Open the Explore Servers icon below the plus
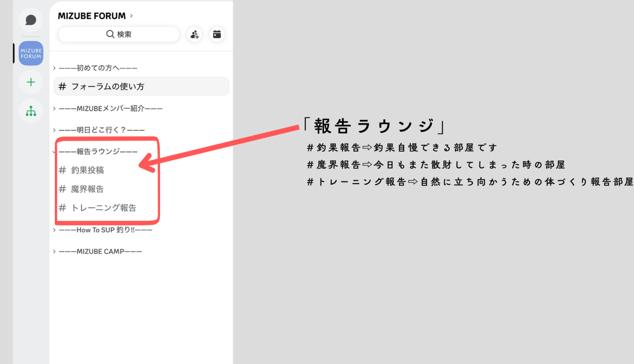The image size is (634, 364). pyautogui.click(x=31, y=111)
